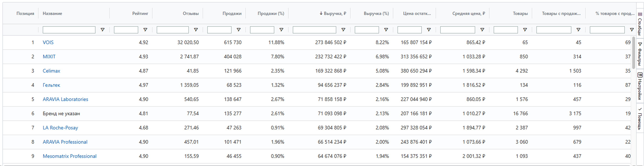
Task: Click the Продажи filter input field
Action: point(219,30)
